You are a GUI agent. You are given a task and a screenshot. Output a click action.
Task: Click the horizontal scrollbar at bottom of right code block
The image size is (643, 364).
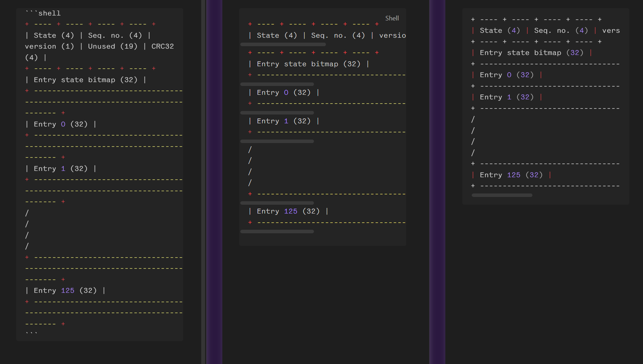click(502, 195)
